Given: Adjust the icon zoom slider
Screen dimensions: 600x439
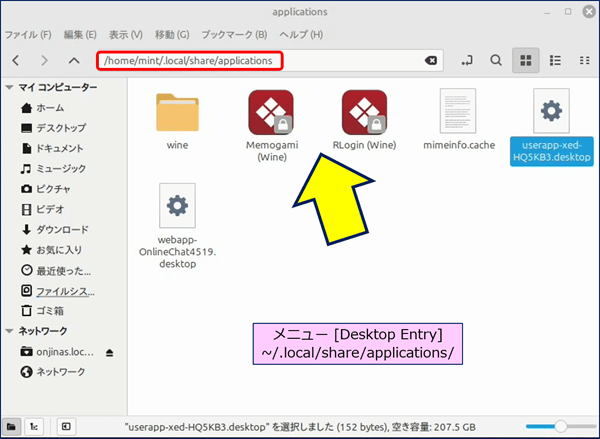Looking at the screenshot, I should (x=561, y=426).
